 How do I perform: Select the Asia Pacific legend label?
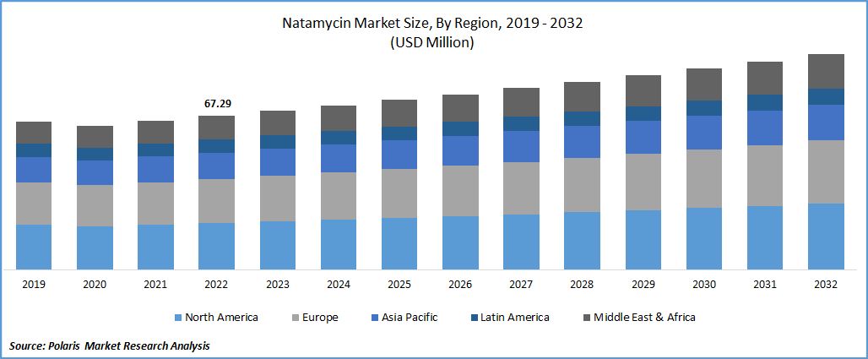click(x=411, y=318)
